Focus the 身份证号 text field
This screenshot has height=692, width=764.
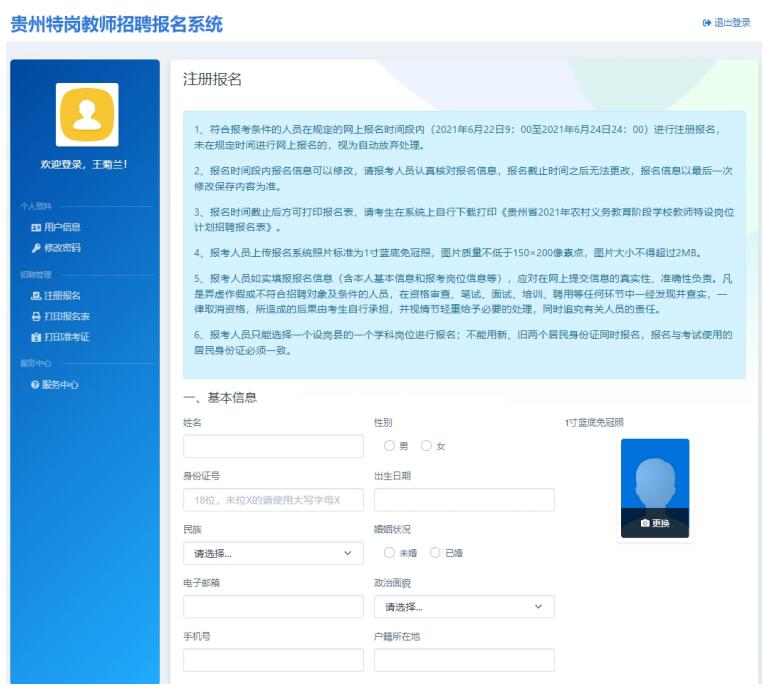tap(273, 500)
